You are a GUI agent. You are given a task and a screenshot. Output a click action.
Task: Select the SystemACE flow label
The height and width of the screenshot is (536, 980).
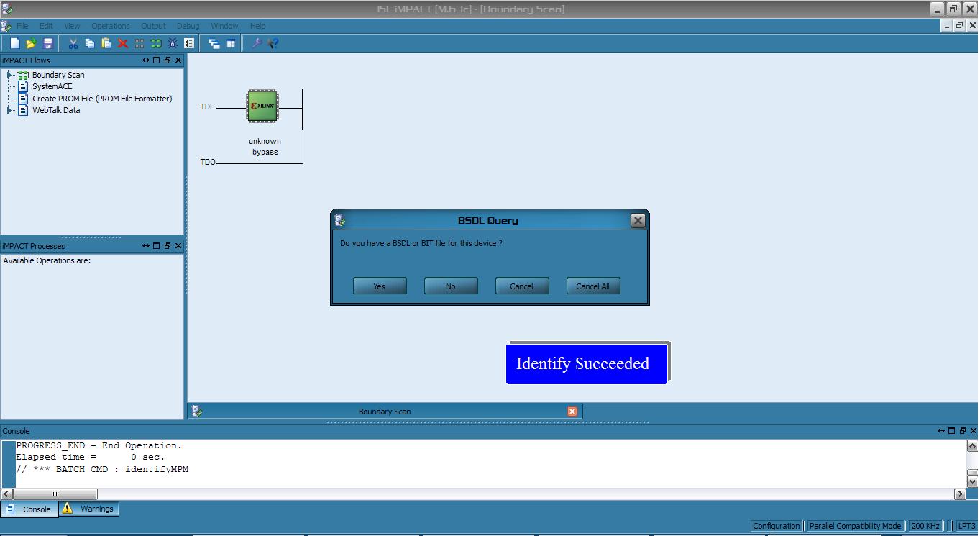click(52, 86)
